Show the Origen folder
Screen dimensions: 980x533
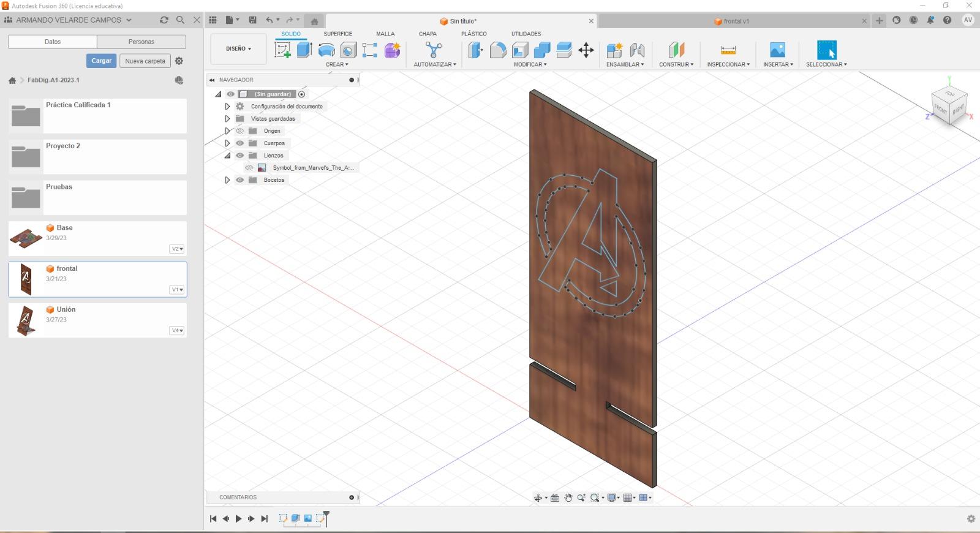point(240,131)
